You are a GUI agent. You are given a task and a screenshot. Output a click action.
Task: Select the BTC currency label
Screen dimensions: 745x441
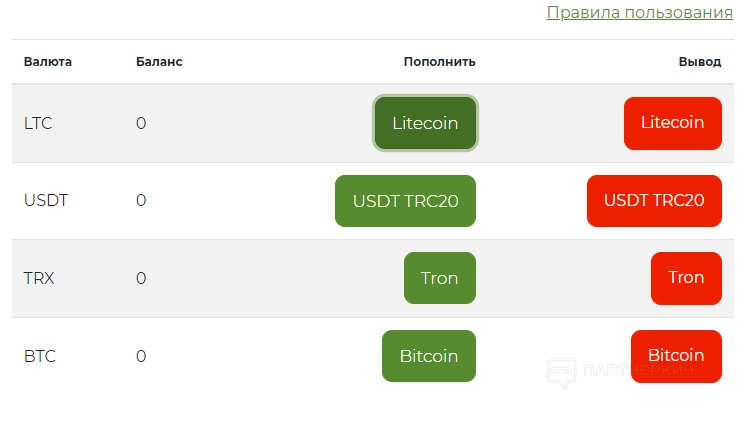click(x=38, y=356)
